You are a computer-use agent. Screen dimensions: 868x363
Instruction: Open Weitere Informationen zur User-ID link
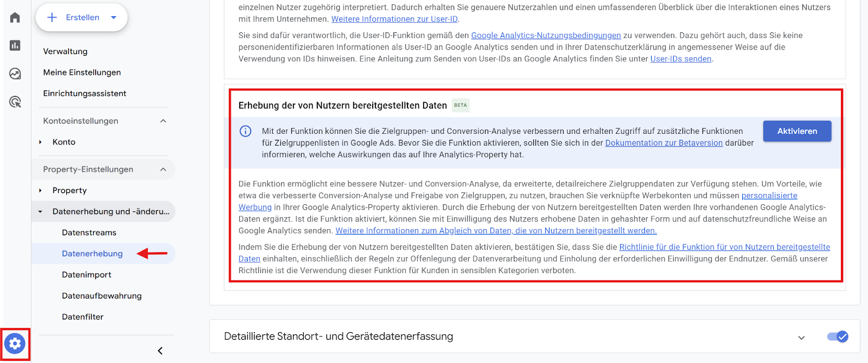pyautogui.click(x=394, y=19)
